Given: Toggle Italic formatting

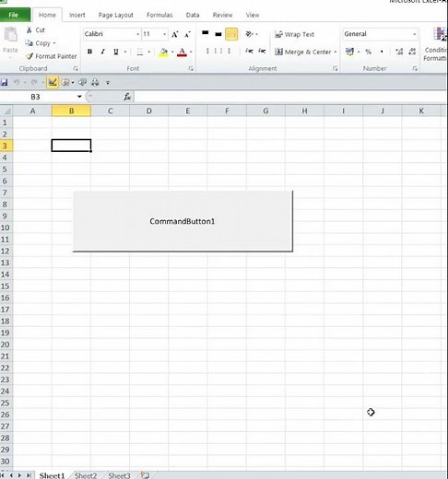Looking at the screenshot, I should (102, 52).
